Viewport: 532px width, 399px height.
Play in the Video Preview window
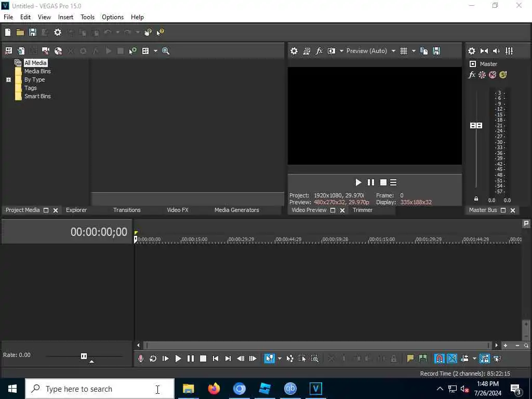pyautogui.click(x=358, y=182)
